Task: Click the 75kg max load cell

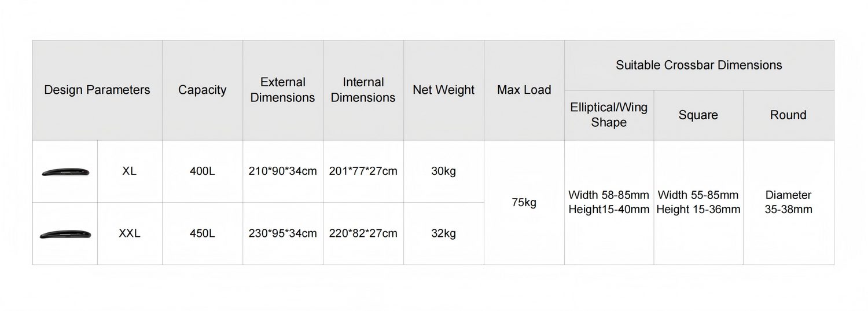Action: 524,203
